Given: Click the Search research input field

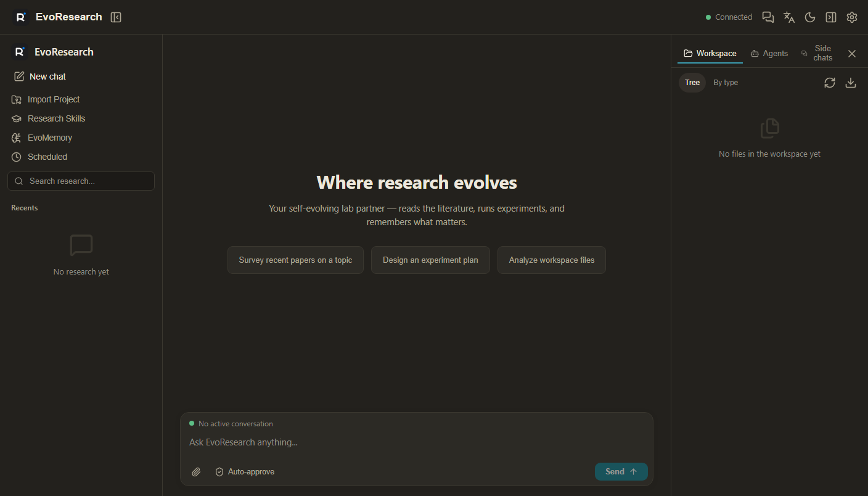Looking at the screenshot, I should click(x=81, y=181).
